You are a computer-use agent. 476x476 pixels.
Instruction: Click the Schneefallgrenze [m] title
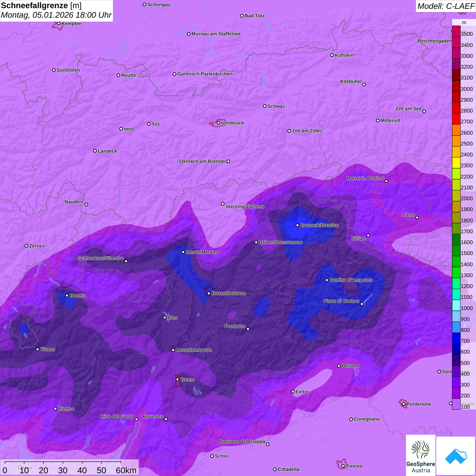(x=41, y=5)
